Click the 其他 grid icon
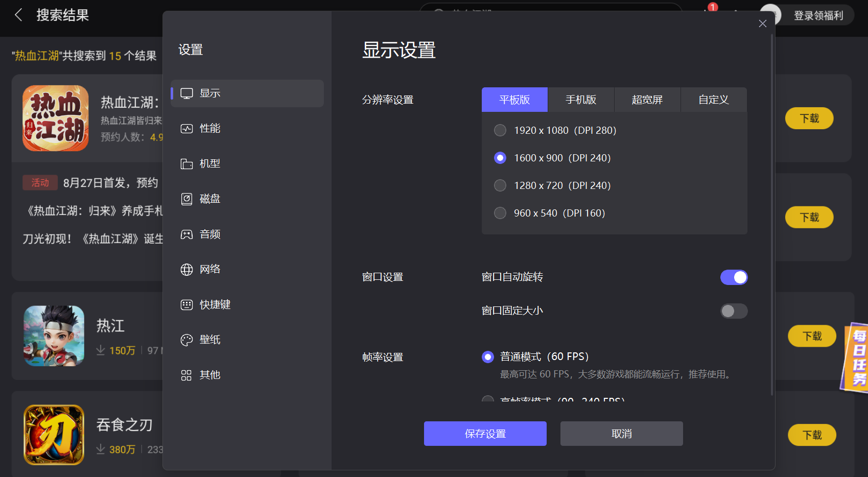The height and width of the screenshot is (477, 868). pos(186,375)
